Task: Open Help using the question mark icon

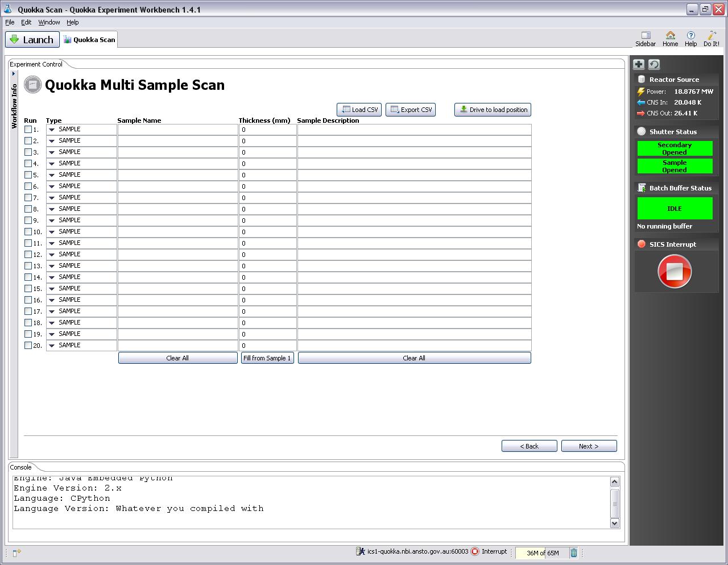Action: coord(690,36)
